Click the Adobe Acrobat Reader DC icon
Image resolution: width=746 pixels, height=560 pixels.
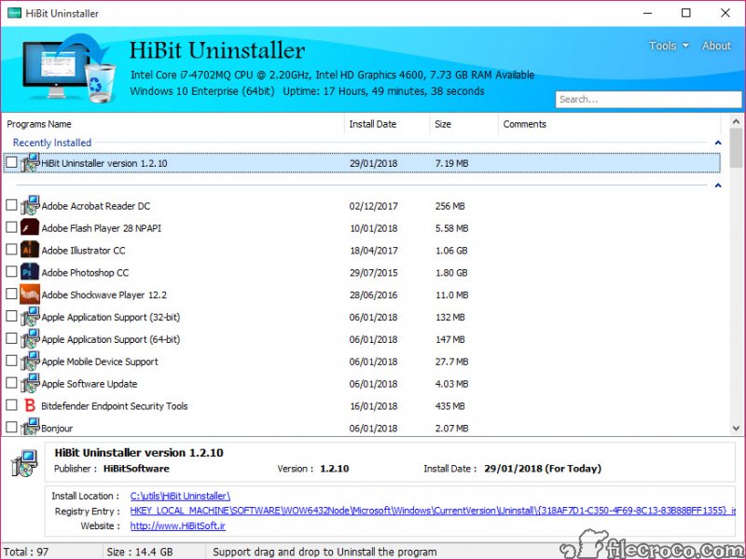30,205
